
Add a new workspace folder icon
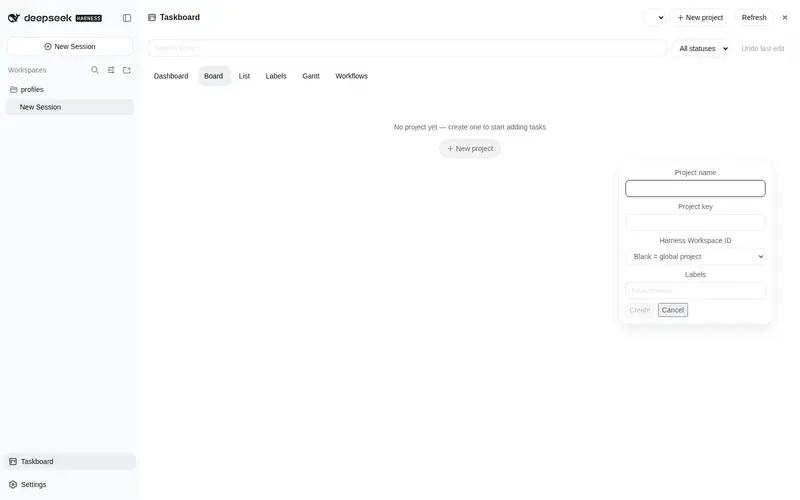coord(127,70)
